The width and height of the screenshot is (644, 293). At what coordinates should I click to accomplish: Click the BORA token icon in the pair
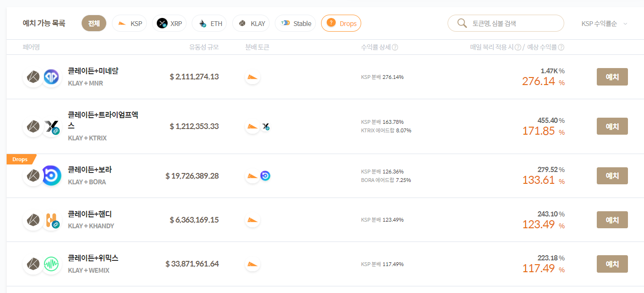click(51, 176)
